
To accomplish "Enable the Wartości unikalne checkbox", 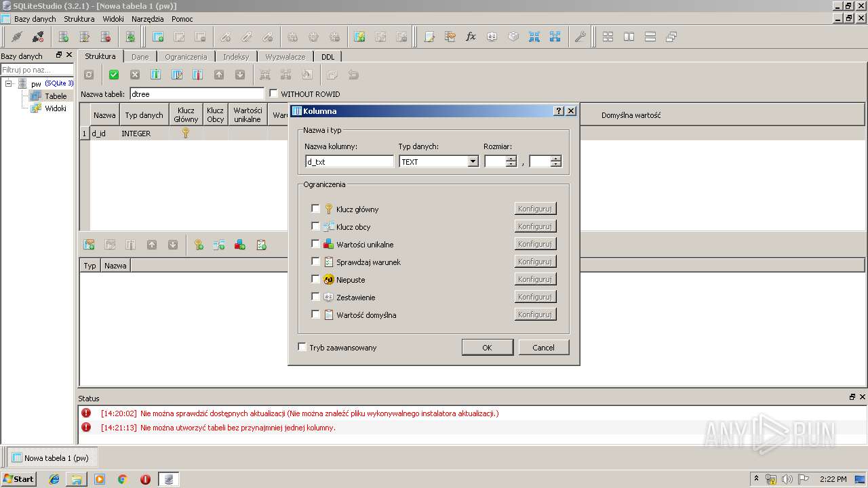I will 315,244.
